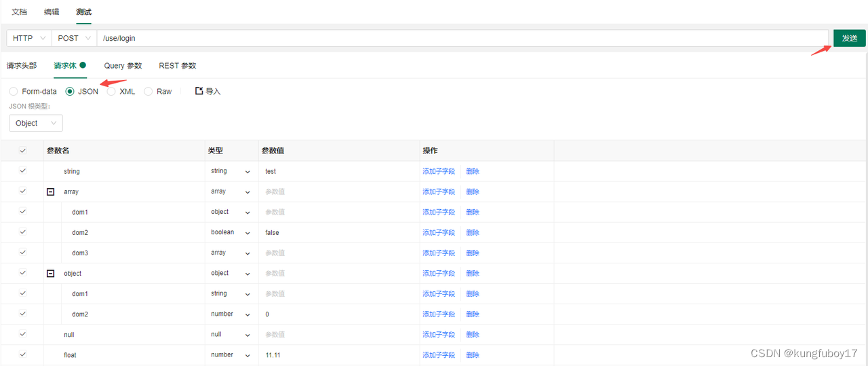Click the 参数名 column header
The height and width of the screenshot is (366, 868).
pos(58,151)
